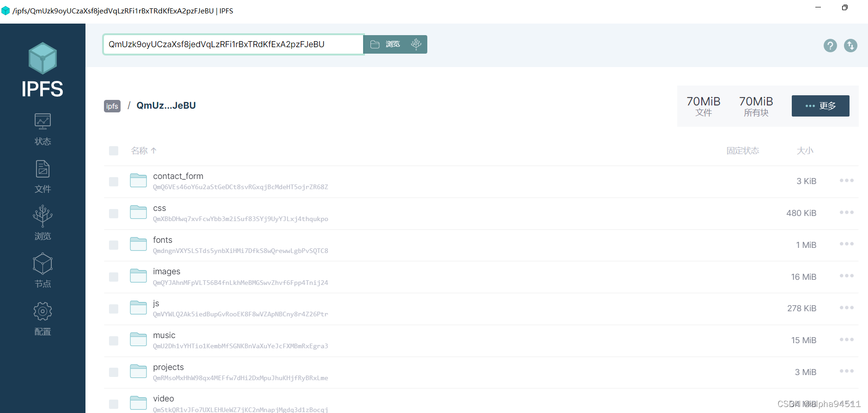Click the projects folder icon
This screenshot has height=413, width=868.
pos(138,371)
